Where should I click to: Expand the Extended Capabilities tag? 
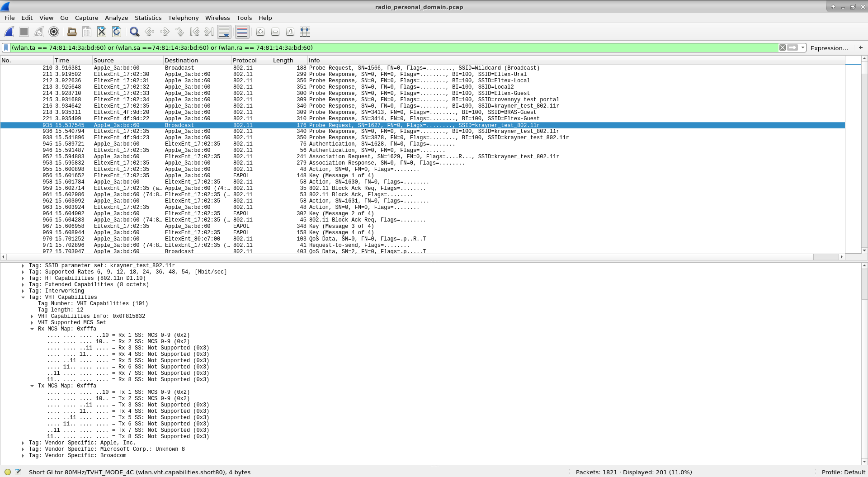23,285
